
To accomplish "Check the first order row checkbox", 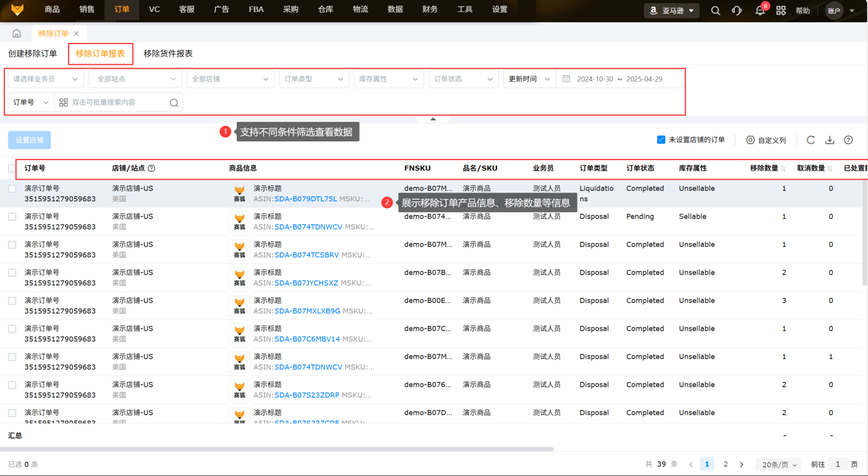I will pyautogui.click(x=12, y=189).
